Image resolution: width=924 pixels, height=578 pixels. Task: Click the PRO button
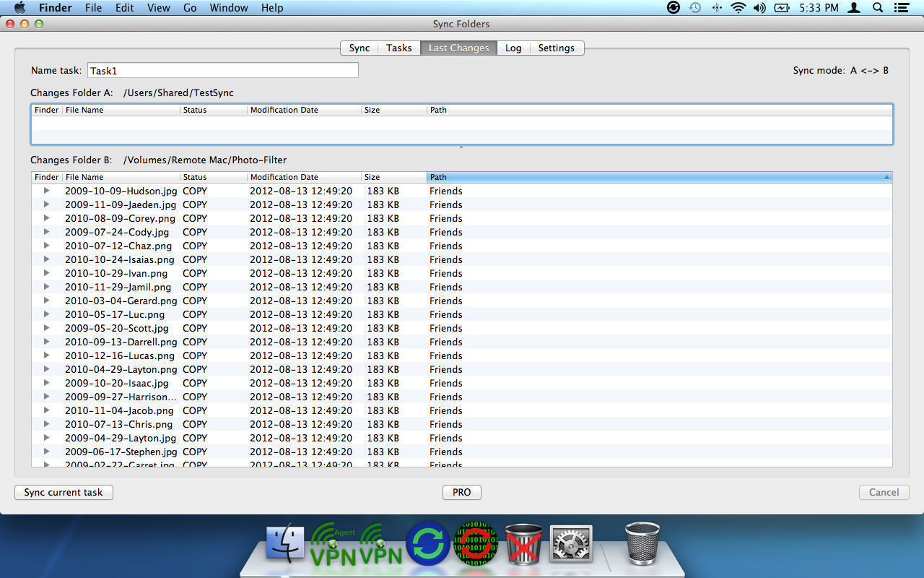click(461, 492)
